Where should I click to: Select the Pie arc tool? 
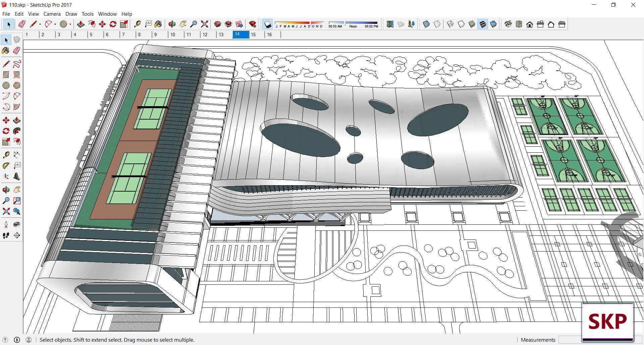(x=16, y=107)
